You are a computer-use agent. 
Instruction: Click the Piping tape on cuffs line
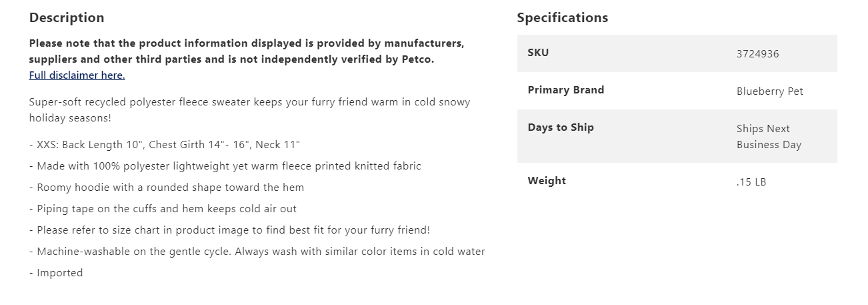163,209
